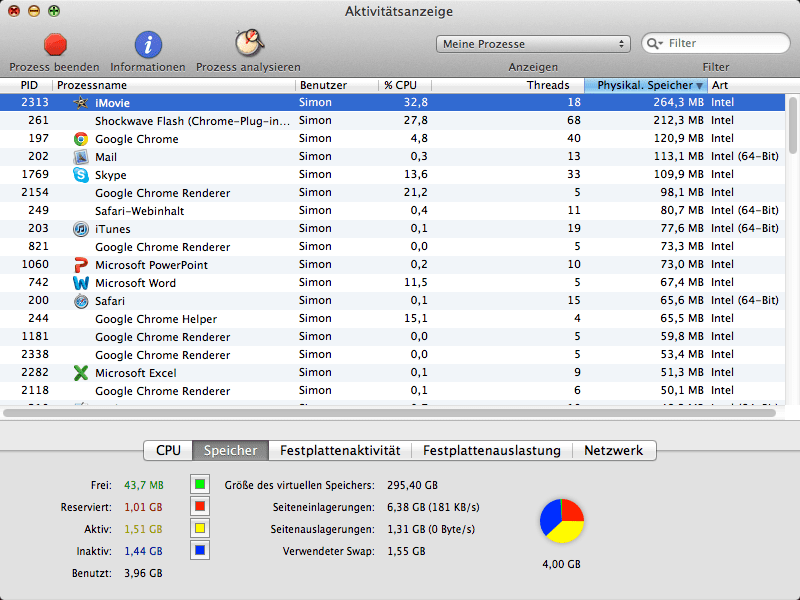This screenshot has width=800, height=600.
Task: Click the Reserviert 1,01 GB value
Action: tap(143, 507)
